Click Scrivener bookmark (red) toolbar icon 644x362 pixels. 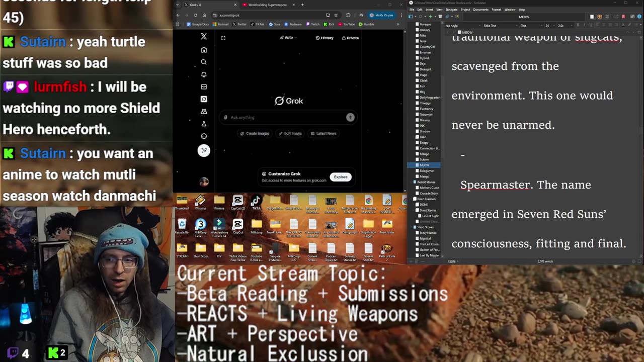click(x=623, y=17)
